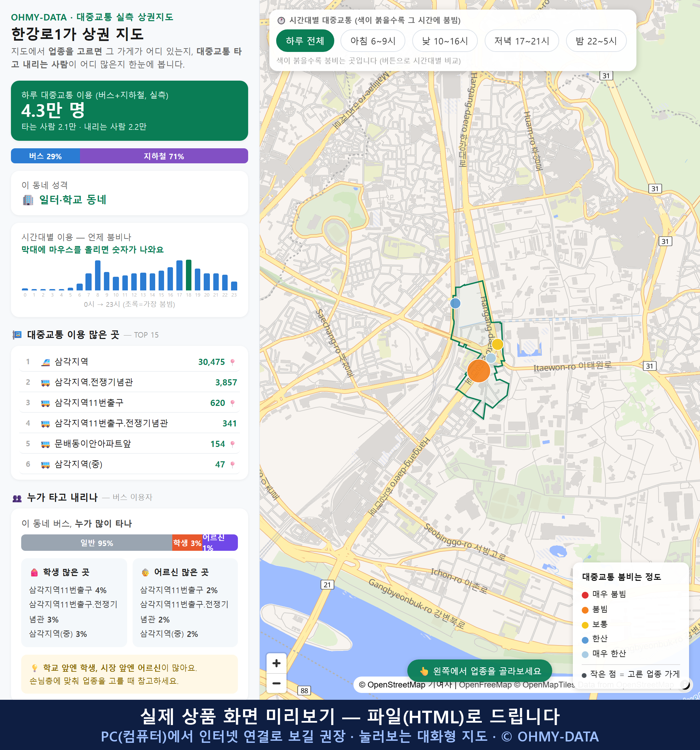Click the large orange 삼각지역 station marker

pyautogui.click(x=479, y=371)
